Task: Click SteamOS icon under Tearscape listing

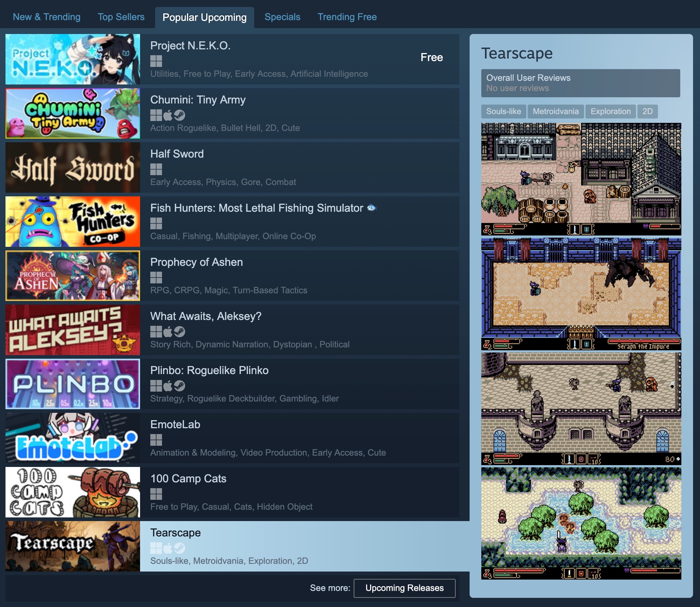Action: (x=180, y=548)
